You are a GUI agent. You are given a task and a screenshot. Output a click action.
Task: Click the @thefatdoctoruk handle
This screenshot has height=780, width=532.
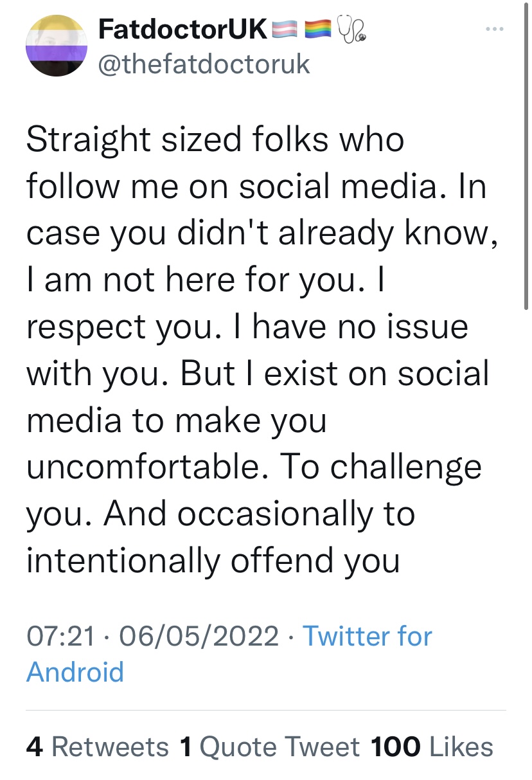click(204, 64)
